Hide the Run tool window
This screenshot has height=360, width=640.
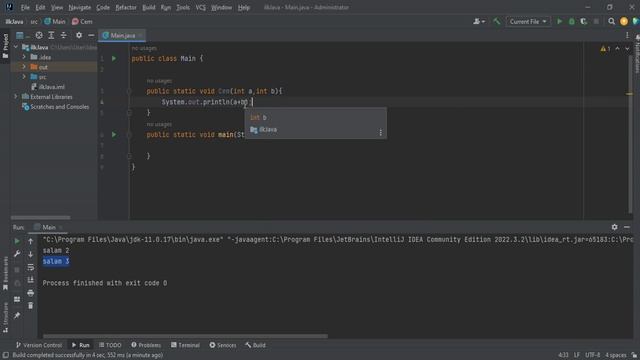(627, 227)
